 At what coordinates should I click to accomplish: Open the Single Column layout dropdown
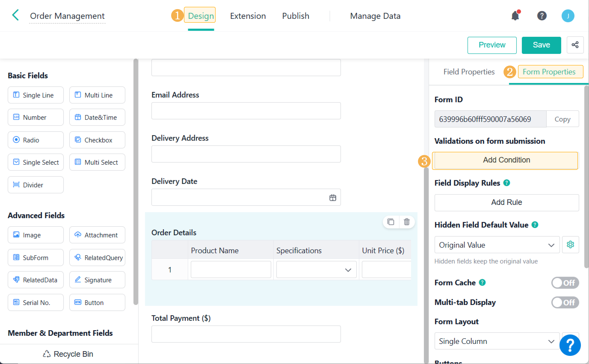(x=497, y=341)
